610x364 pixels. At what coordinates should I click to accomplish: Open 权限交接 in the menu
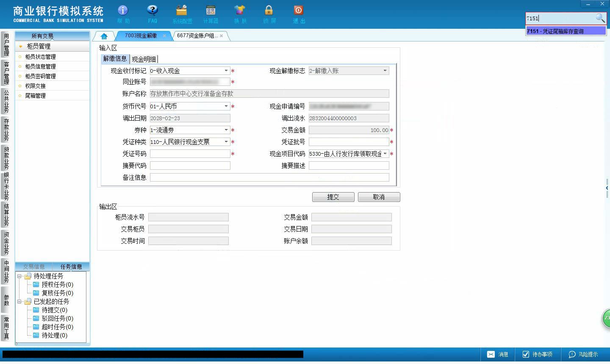pyautogui.click(x=35, y=86)
